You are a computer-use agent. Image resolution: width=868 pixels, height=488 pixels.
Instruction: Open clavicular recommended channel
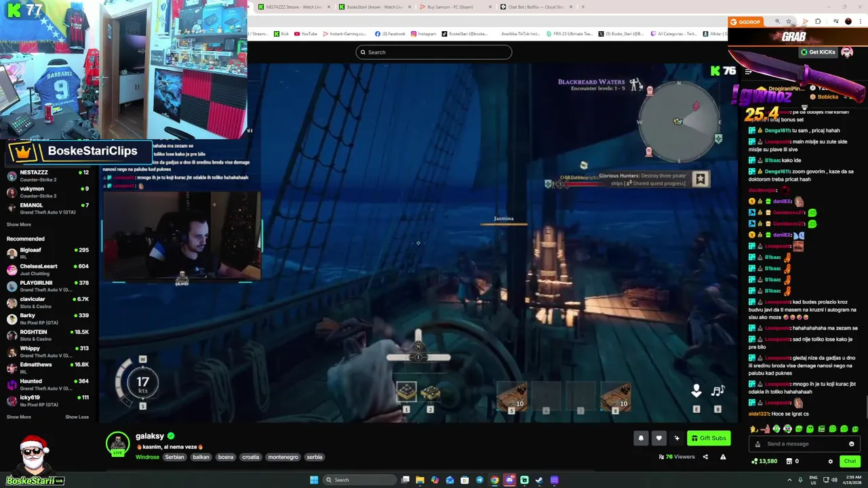coord(47,302)
